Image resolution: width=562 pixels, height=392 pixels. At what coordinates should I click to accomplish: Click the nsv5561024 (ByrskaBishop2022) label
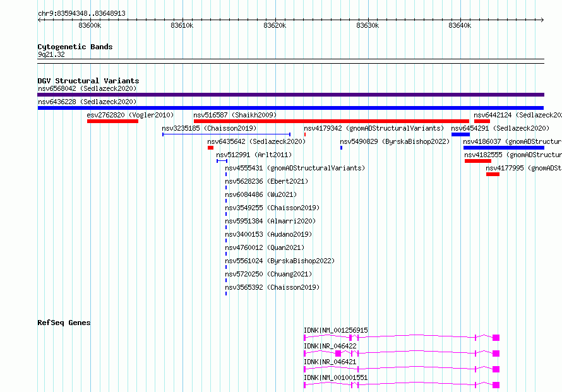[280, 261]
